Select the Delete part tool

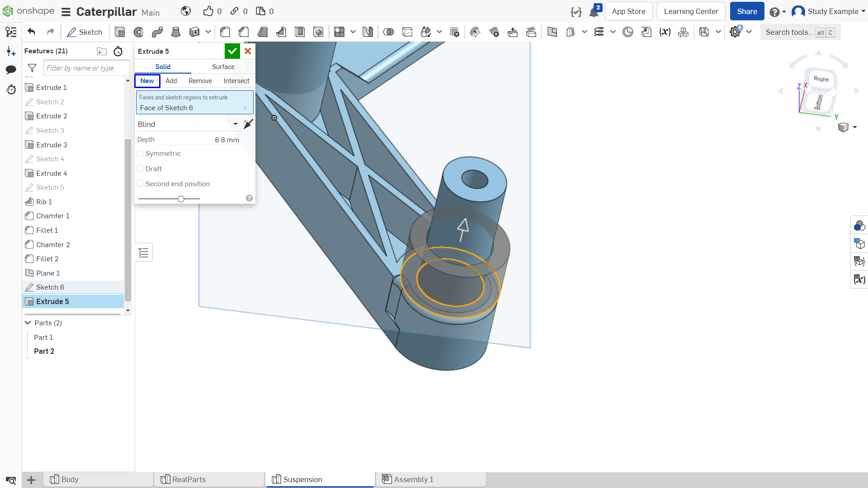click(455, 32)
